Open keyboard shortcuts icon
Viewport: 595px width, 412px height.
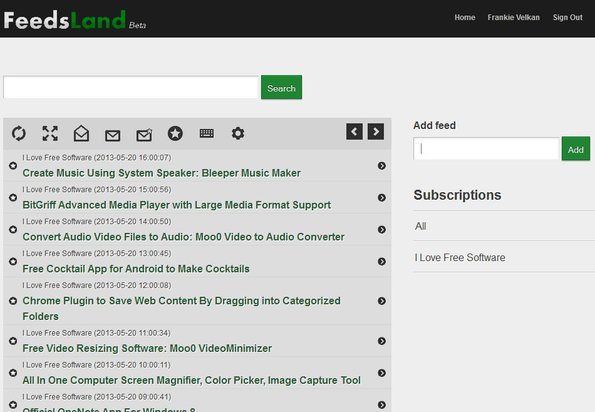point(206,133)
